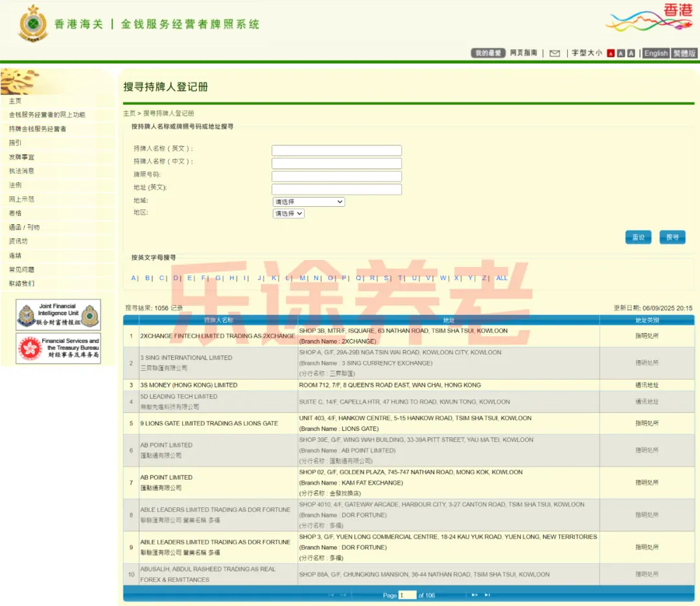Image resolution: width=700 pixels, height=606 pixels.
Task: Open 金钱服务经营者的网上功能 sidebar item
Action: (x=47, y=115)
